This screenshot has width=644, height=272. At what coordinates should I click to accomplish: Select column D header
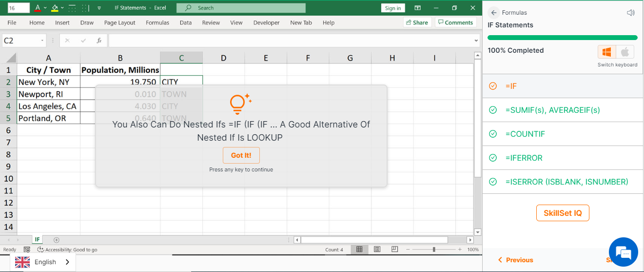(223, 58)
